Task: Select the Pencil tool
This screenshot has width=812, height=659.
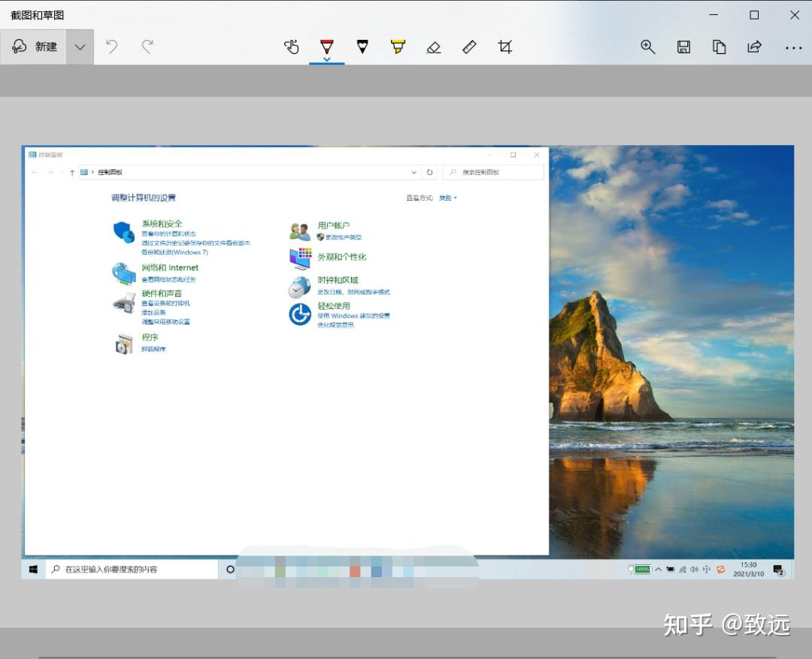Action: (x=362, y=47)
